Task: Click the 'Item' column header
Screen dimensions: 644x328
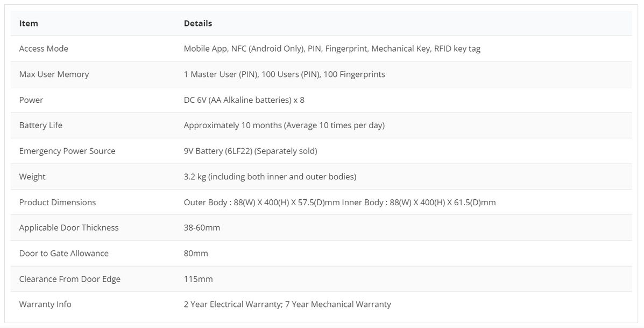Action: [29, 23]
